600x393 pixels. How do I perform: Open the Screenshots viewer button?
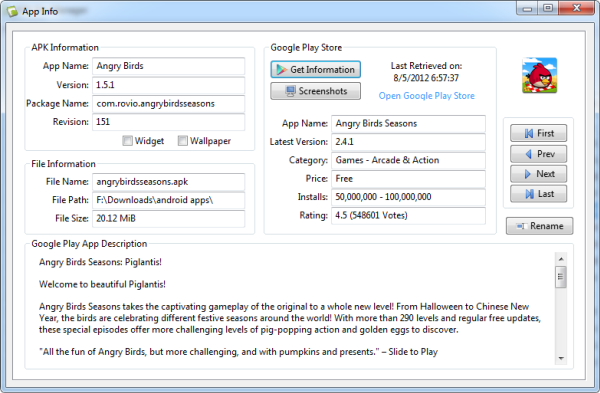point(315,91)
